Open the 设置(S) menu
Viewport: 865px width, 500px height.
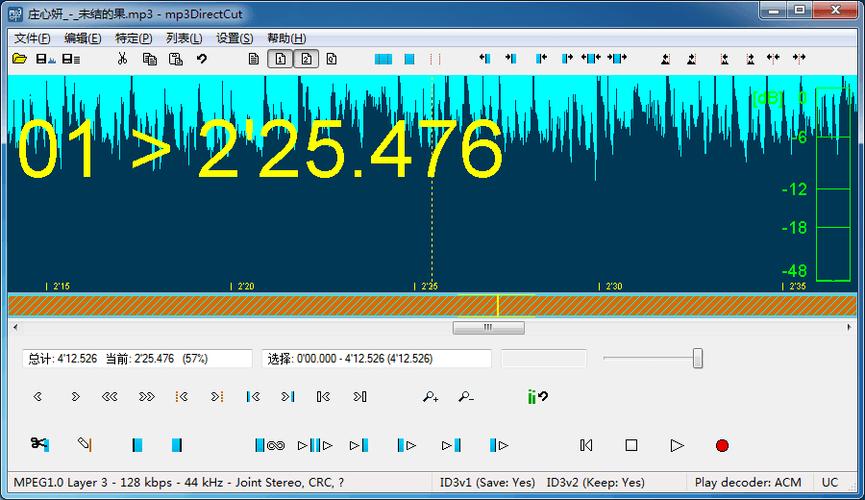click(234, 38)
